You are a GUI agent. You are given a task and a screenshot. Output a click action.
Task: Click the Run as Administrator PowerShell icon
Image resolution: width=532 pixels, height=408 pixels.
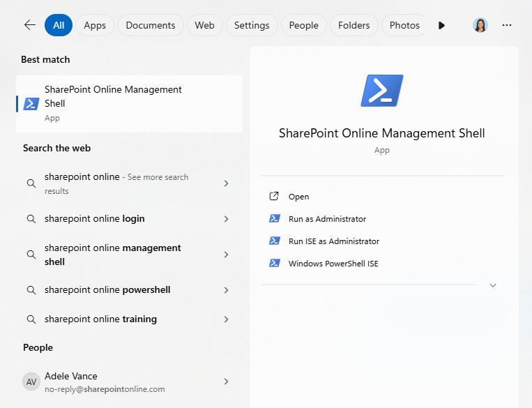click(x=275, y=218)
